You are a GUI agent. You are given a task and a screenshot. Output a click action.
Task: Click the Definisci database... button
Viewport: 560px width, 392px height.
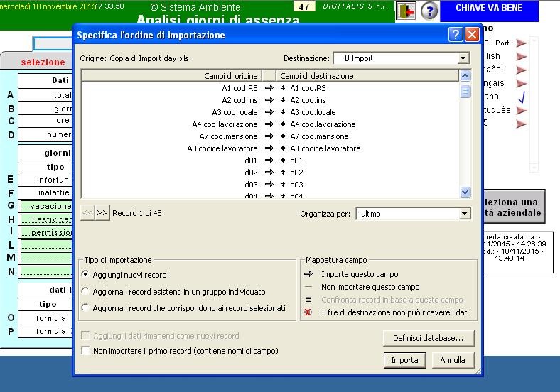tap(429, 338)
